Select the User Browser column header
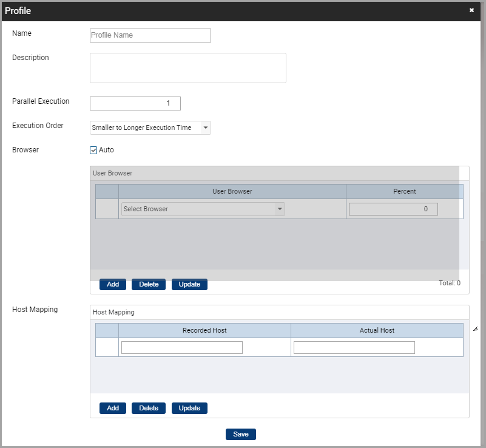Viewport: 486px width, 448px height. [x=232, y=191]
